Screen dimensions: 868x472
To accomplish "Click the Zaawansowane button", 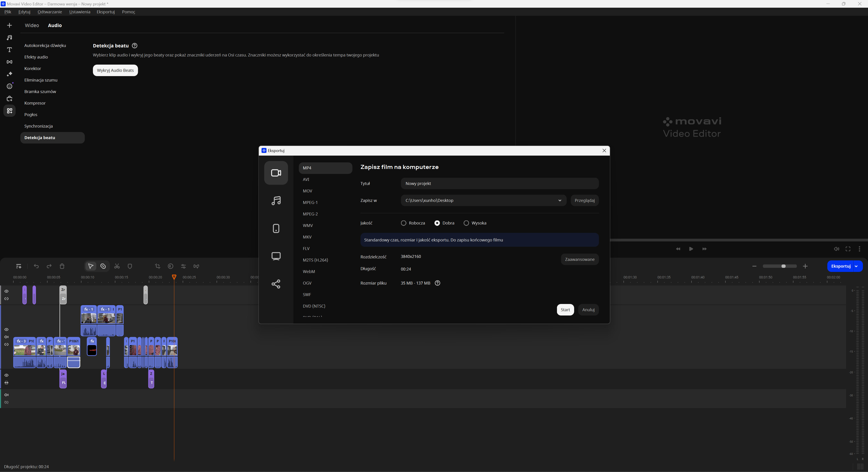I will (x=579, y=259).
